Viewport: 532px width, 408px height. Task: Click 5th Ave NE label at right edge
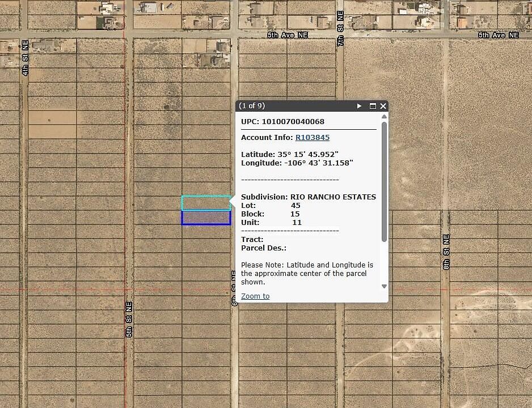(499, 35)
